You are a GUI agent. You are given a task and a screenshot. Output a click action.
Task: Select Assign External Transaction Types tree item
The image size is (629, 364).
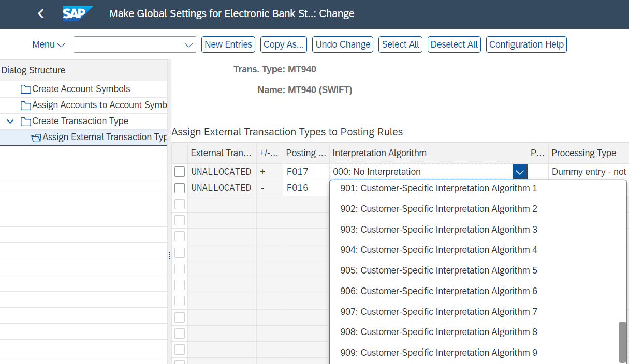point(105,137)
